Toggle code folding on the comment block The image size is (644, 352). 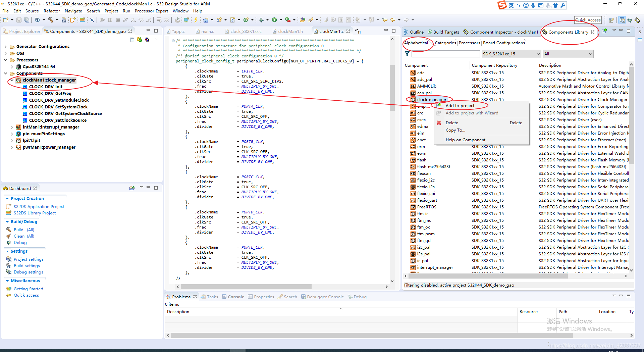(x=173, y=41)
